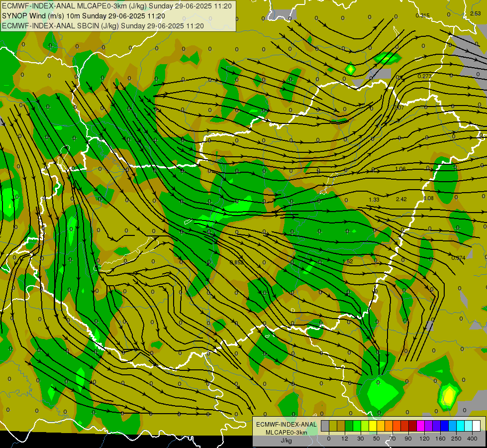Pick the magenta swatch in the color scale

[421, 426]
